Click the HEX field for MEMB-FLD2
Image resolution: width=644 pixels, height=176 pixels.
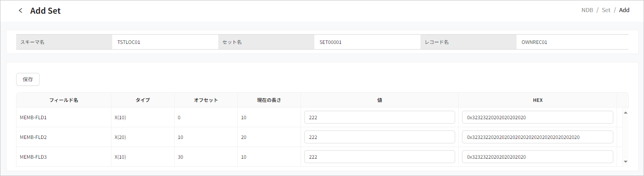(x=537, y=137)
